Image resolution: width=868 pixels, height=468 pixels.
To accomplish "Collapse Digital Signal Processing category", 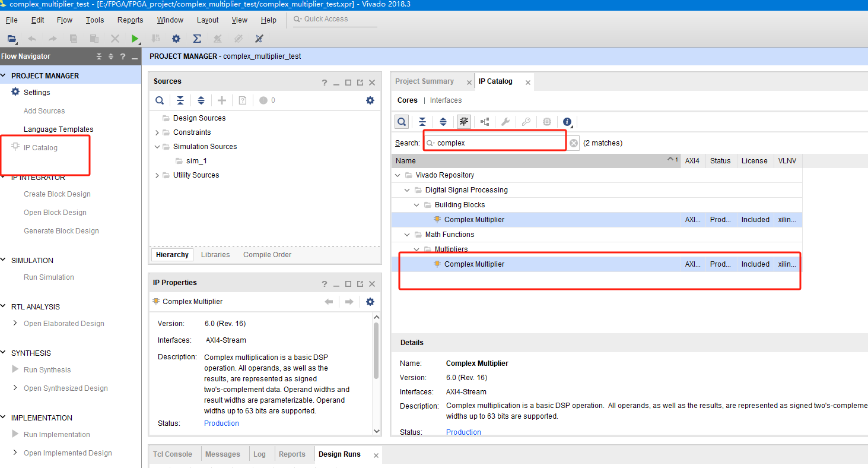I will tap(407, 190).
